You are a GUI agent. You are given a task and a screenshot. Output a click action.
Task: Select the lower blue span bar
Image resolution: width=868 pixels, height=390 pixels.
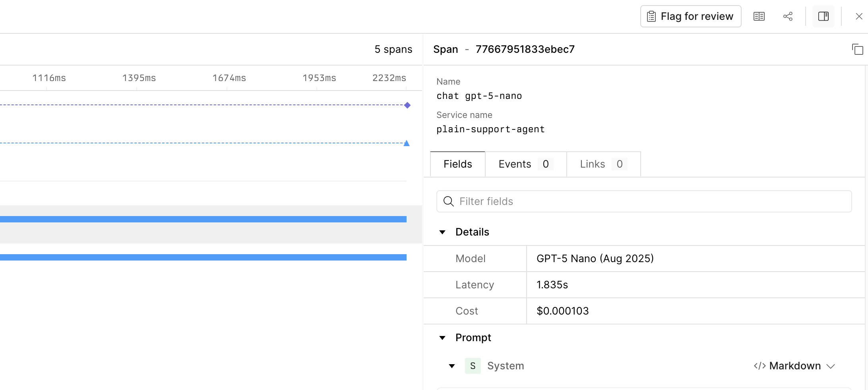pos(203,257)
